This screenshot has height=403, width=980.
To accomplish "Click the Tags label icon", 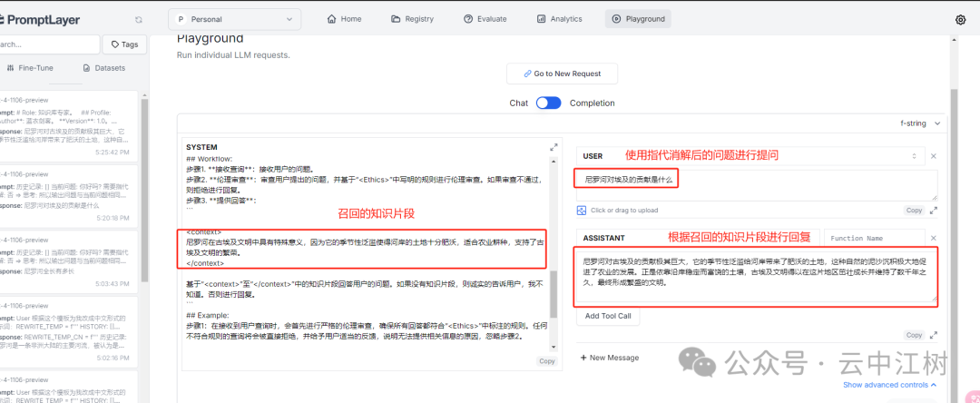I will (115, 44).
